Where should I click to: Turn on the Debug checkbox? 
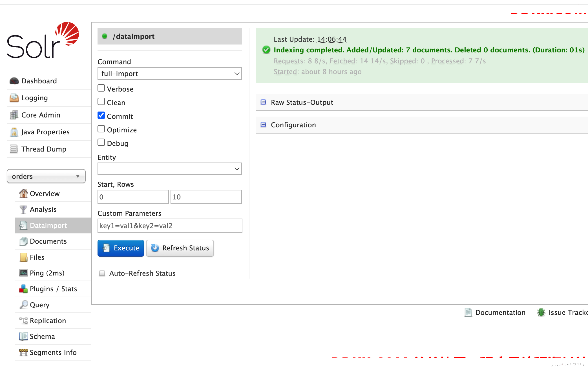[101, 142]
